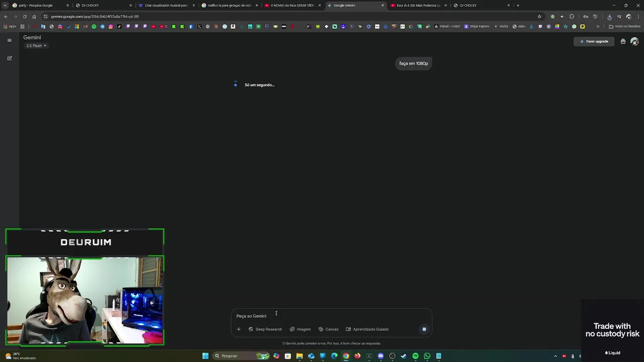Click the Pesquisar taskbar search box
This screenshot has width=644, height=362.
pyautogui.click(x=240, y=356)
